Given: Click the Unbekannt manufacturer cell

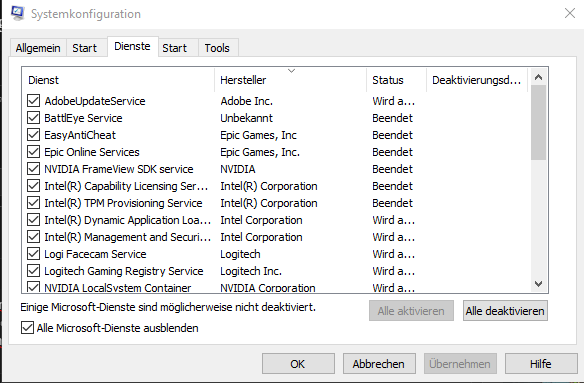Looking at the screenshot, I should tap(247, 118).
